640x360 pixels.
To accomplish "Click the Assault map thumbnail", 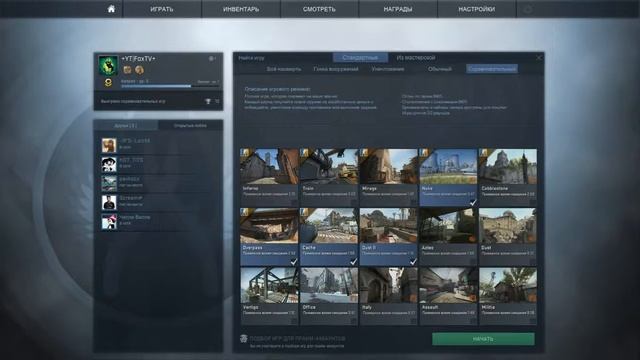I will (x=448, y=285).
